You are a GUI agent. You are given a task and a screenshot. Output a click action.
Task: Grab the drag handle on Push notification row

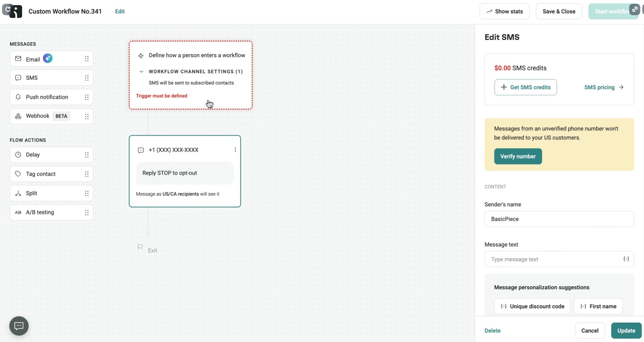pos(87,97)
